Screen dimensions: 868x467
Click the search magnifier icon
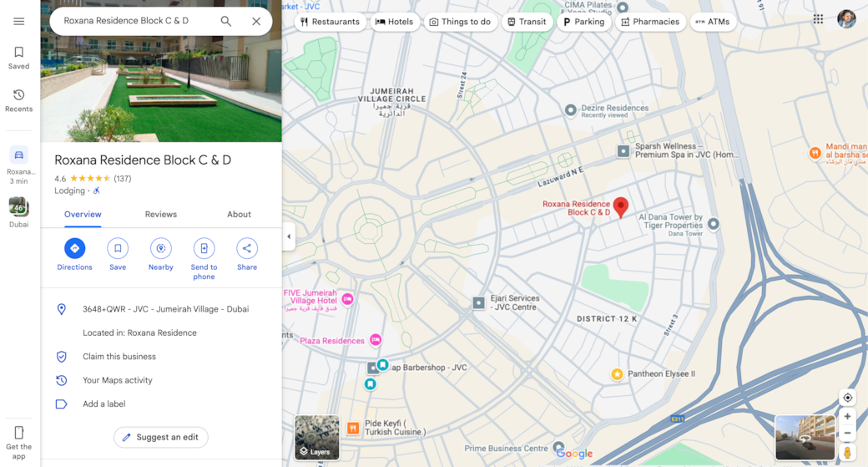click(x=226, y=21)
